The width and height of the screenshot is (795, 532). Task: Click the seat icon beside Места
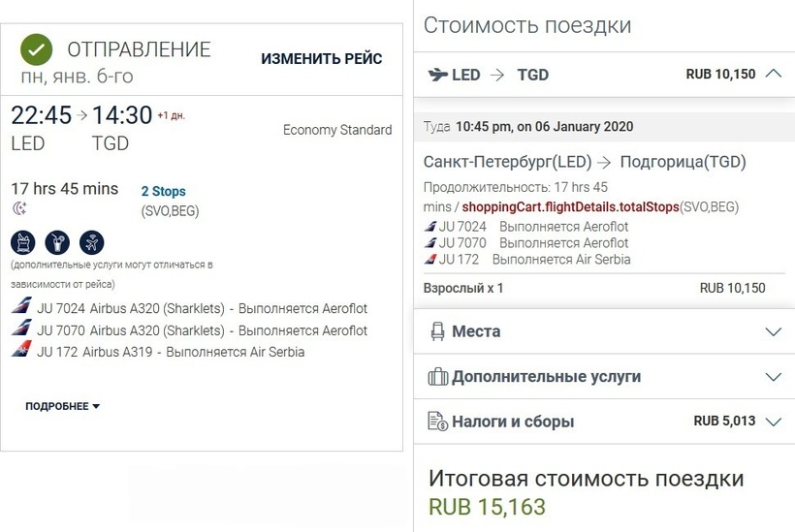pyautogui.click(x=437, y=331)
